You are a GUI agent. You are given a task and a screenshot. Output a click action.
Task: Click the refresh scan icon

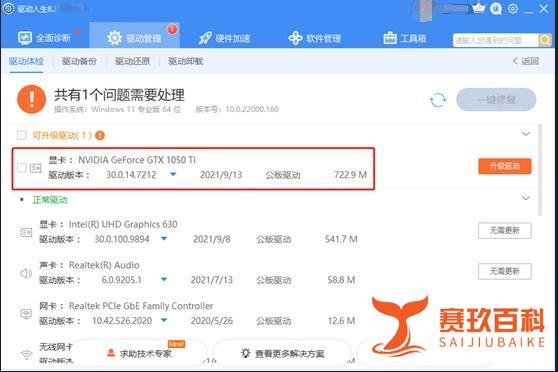click(x=438, y=100)
